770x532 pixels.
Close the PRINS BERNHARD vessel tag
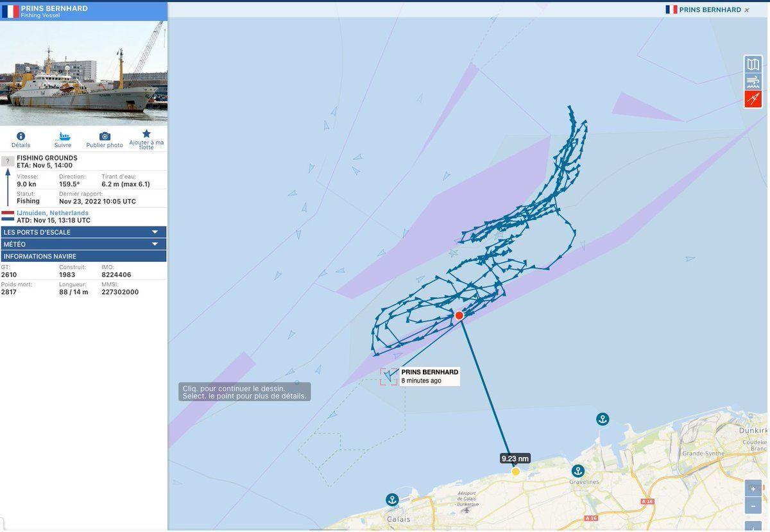(747, 10)
